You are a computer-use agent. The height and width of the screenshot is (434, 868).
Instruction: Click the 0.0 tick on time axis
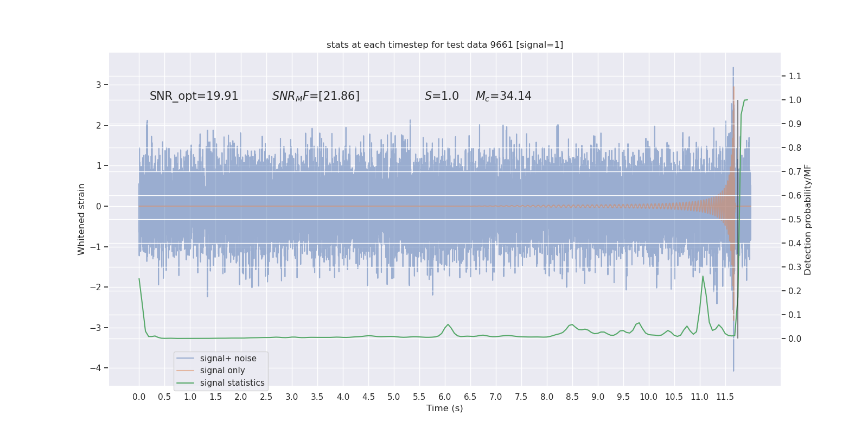coord(139,397)
